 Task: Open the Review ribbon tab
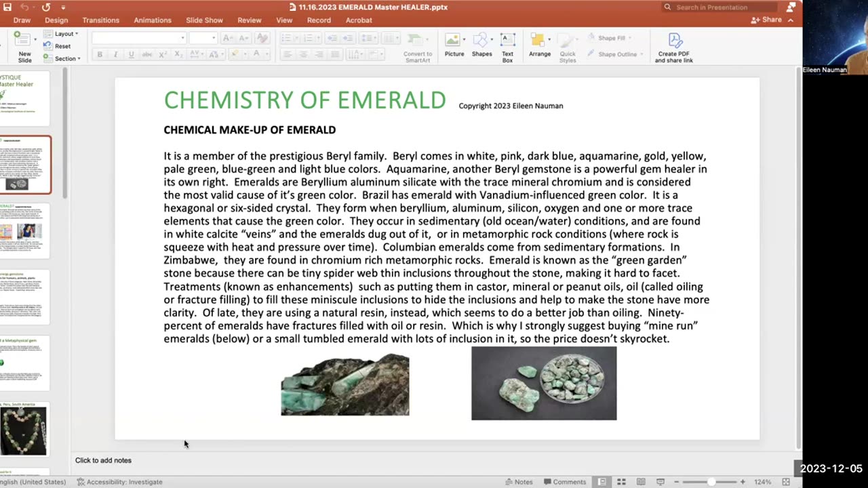[250, 20]
